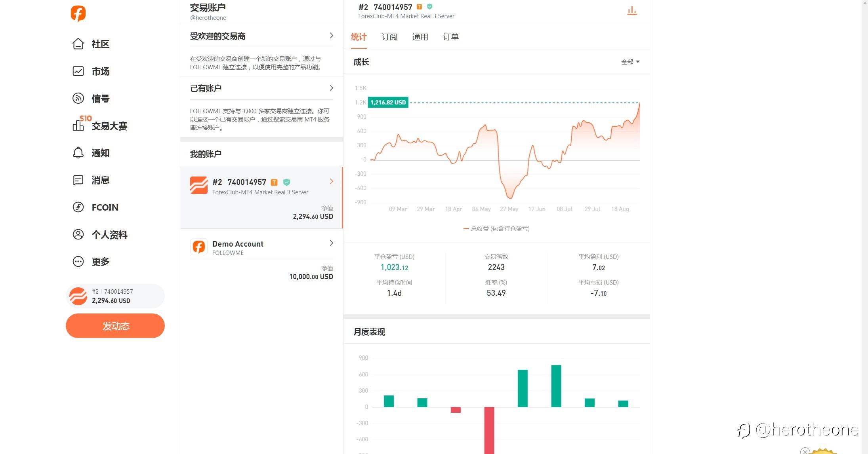Screen dimensions: 868x454
Task: Expand the 全部 time range dropdown
Action: pos(630,62)
